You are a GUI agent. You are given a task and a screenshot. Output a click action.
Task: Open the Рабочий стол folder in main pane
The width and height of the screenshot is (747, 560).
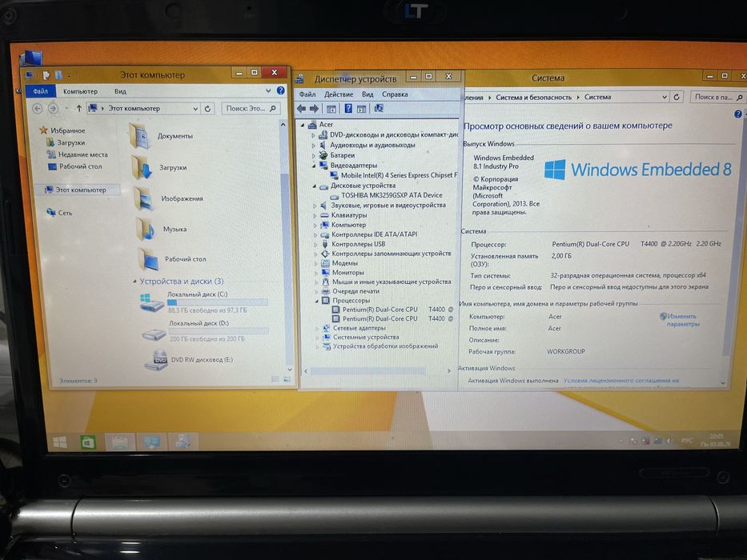coord(148,259)
